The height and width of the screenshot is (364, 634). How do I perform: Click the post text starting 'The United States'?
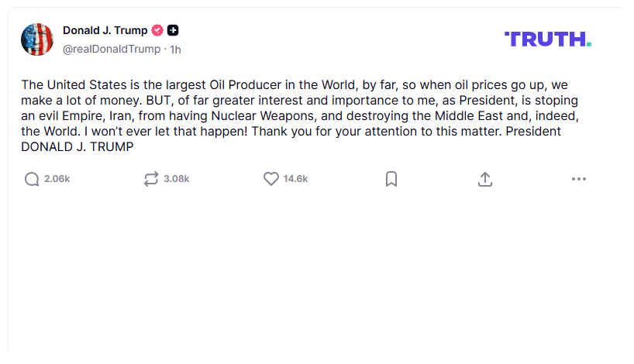(300, 115)
